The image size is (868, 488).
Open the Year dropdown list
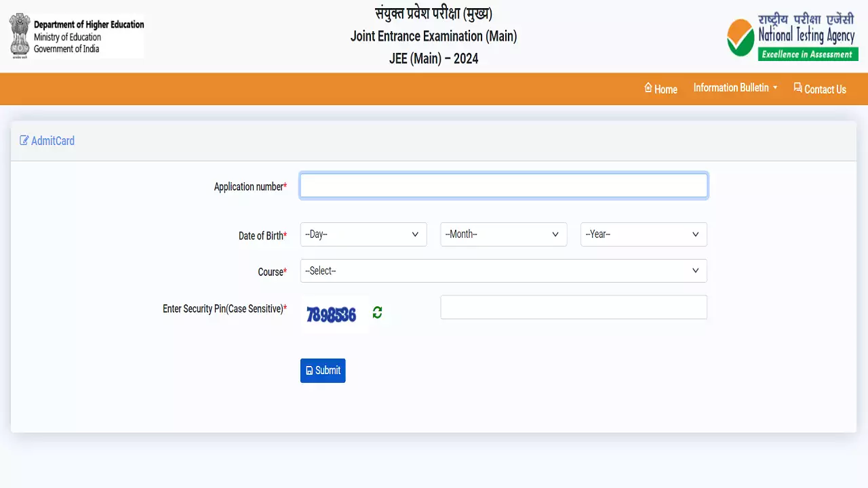coord(643,235)
